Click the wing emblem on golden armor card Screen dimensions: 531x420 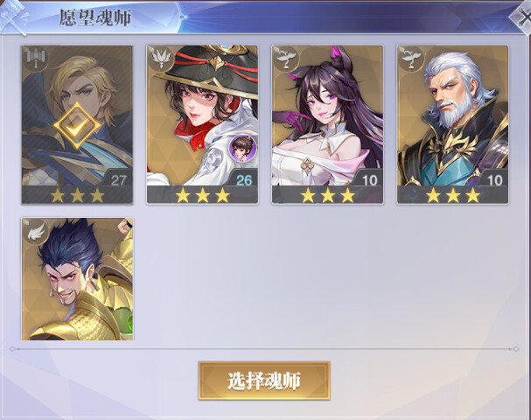click(36, 232)
